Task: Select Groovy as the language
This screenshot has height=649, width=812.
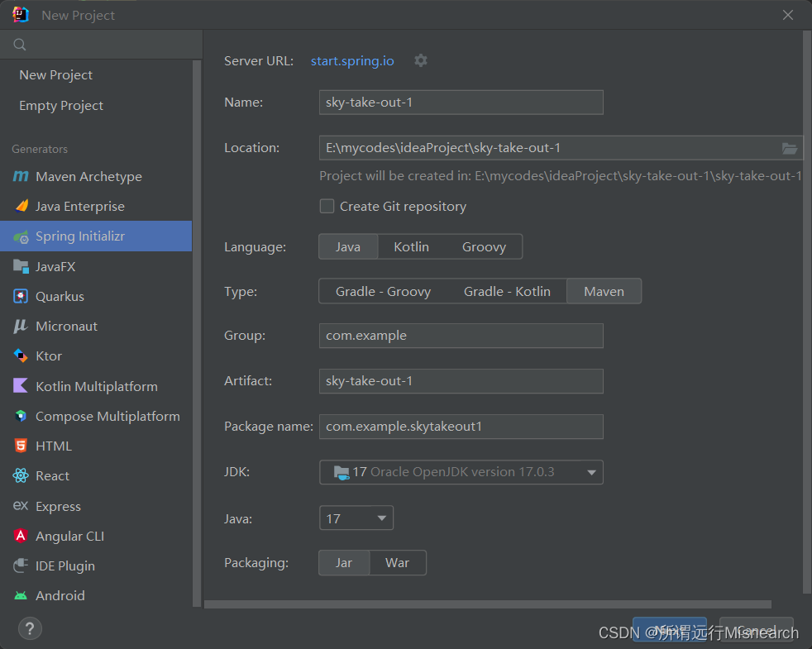Action: coord(484,247)
